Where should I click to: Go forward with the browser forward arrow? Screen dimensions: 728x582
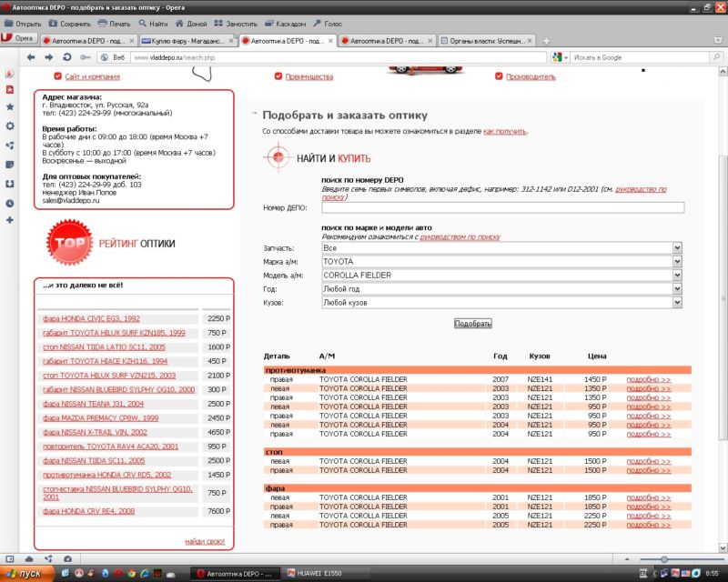coord(49,57)
